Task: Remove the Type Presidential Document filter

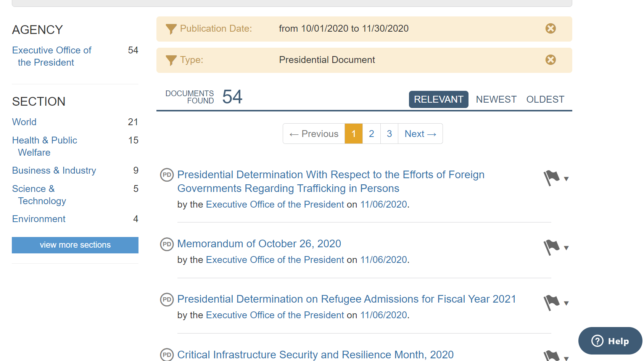Action: tap(551, 60)
